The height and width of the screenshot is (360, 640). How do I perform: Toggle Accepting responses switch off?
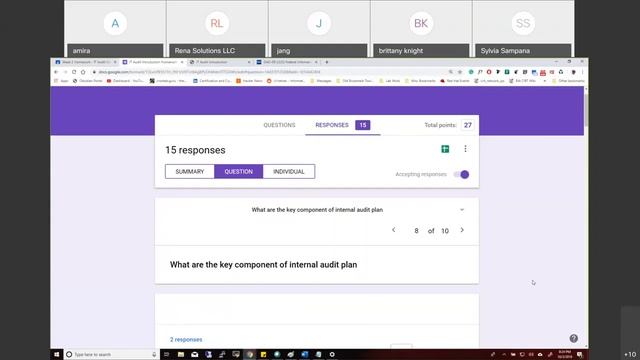coord(462,174)
